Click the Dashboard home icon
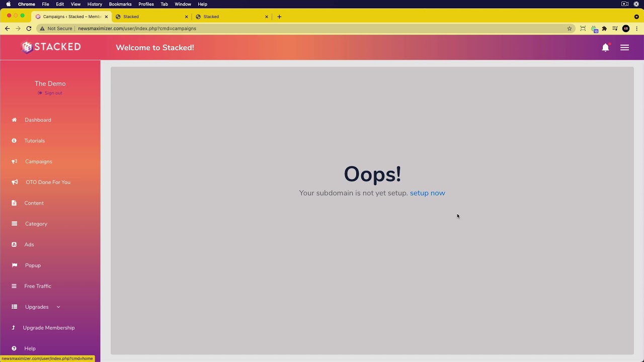644x362 pixels. tap(14, 120)
